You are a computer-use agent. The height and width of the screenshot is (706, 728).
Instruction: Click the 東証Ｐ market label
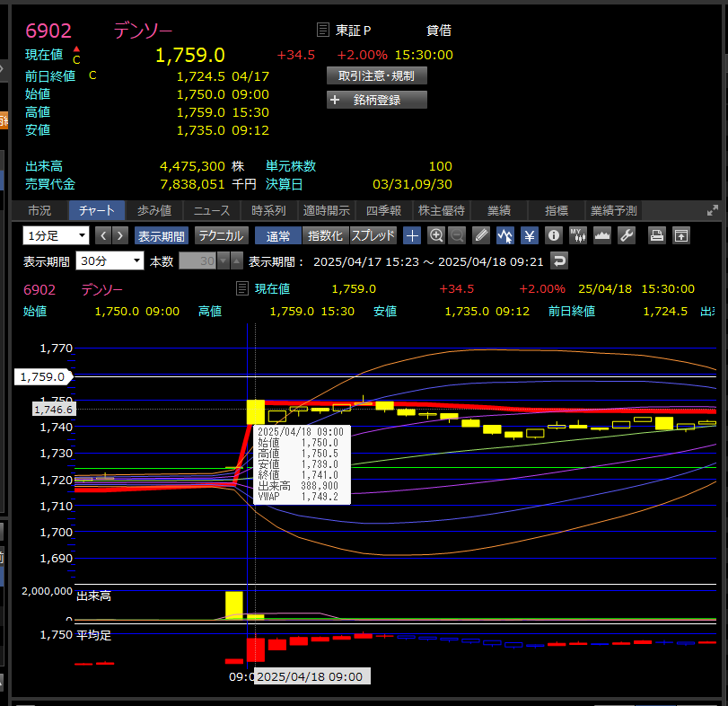pyautogui.click(x=354, y=31)
